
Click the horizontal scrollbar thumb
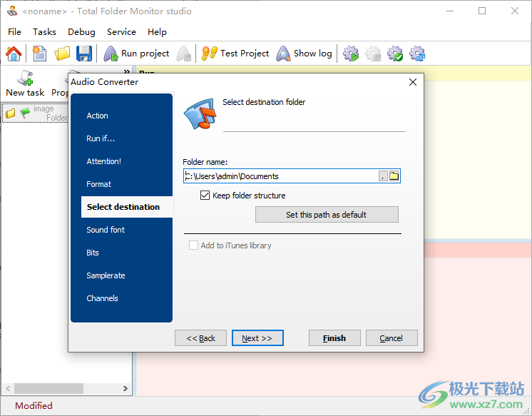(x=49, y=388)
